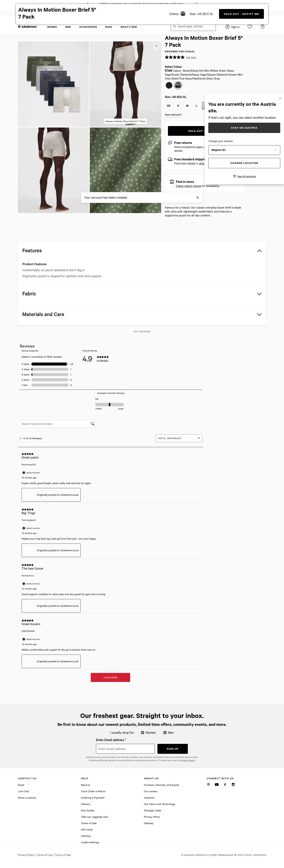Open the Accessories navigation menu

click(x=88, y=27)
